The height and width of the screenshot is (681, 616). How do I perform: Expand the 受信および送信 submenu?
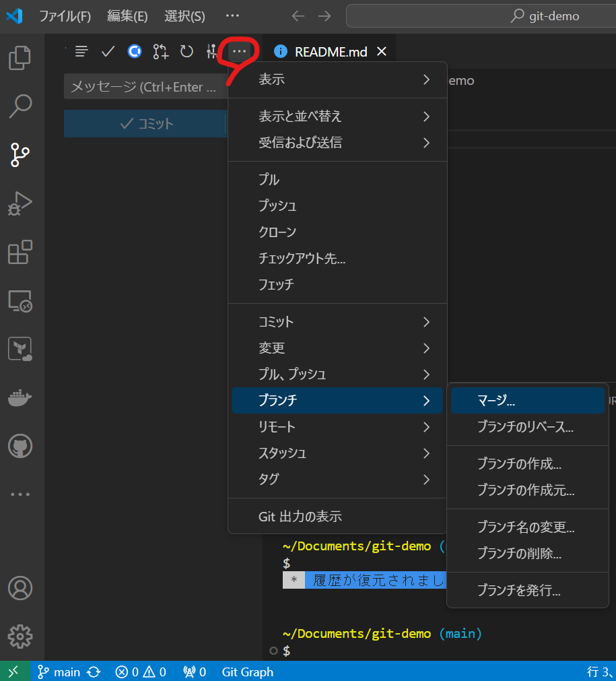pyautogui.click(x=337, y=142)
